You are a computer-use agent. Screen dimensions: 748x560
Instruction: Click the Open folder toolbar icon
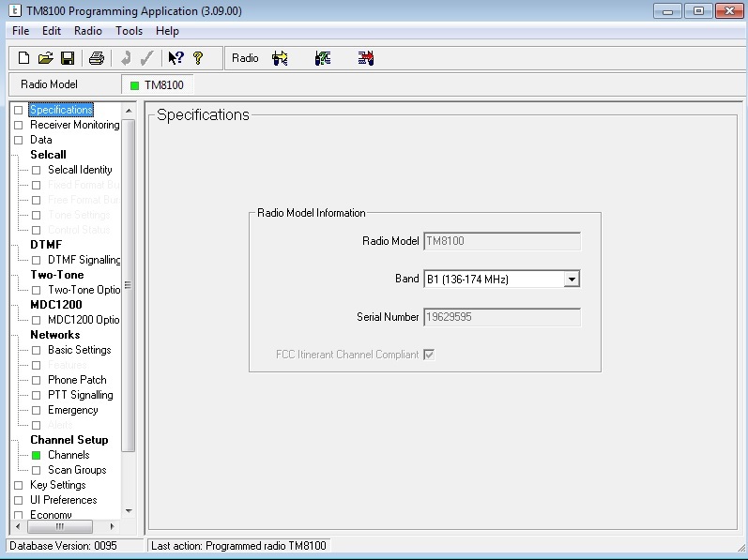pos(45,58)
